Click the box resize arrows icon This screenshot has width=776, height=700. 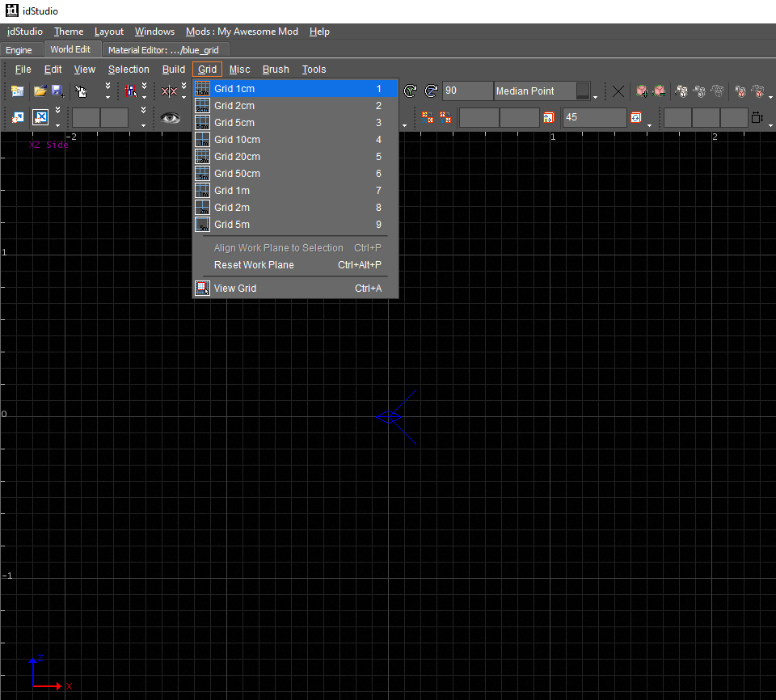point(757,117)
